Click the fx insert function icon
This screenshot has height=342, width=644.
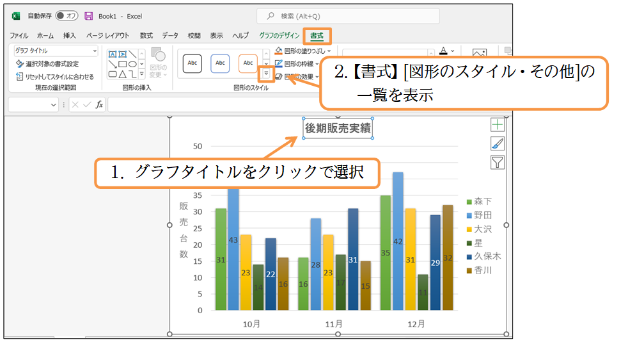99,104
